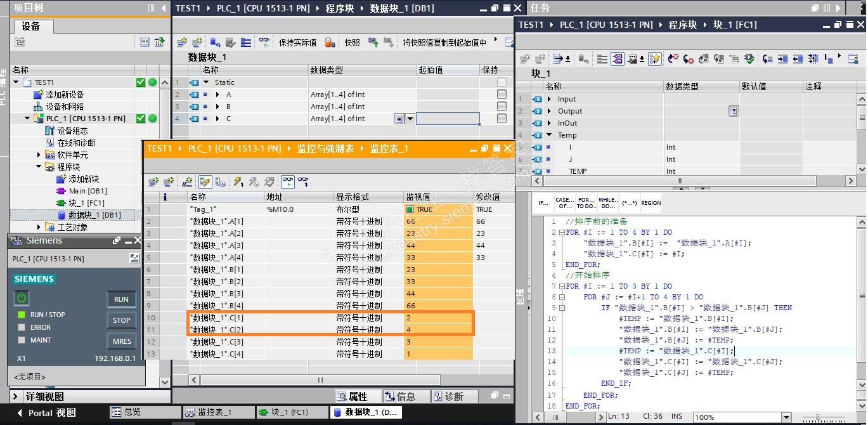Screen dimensions: 868x425
Task: Click first insert-row icon in data block toolbar
Action: 182,43
